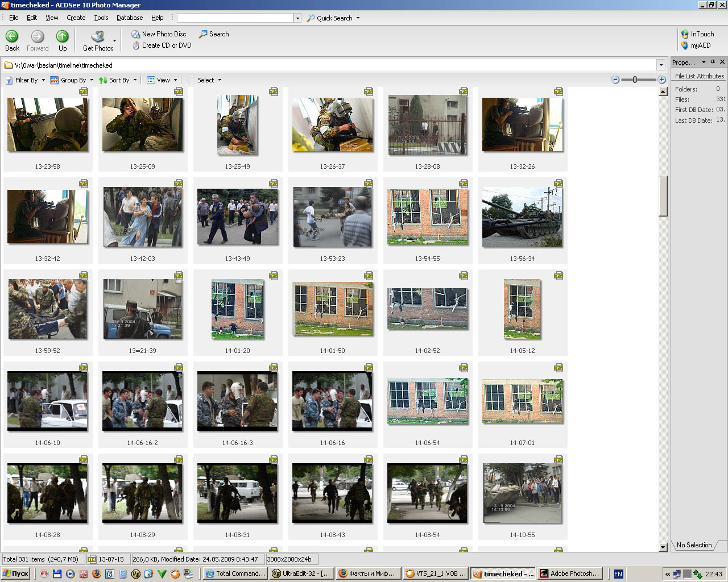Expand hidden system tray icons
This screenshot has height=582, width=728.
pos(668,574)
